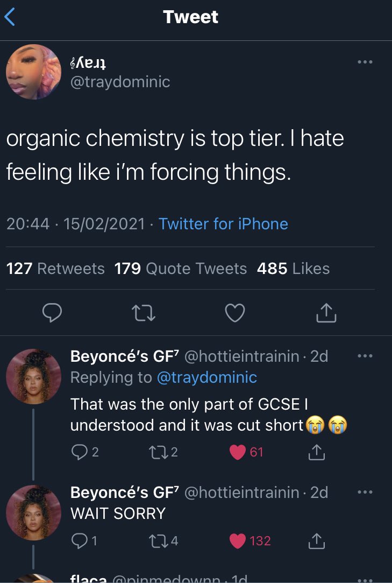The width and height of the screenshot is (392, 583).
Task: Open the three-dot menu on the GCSE reply
Action: (364, 356)
